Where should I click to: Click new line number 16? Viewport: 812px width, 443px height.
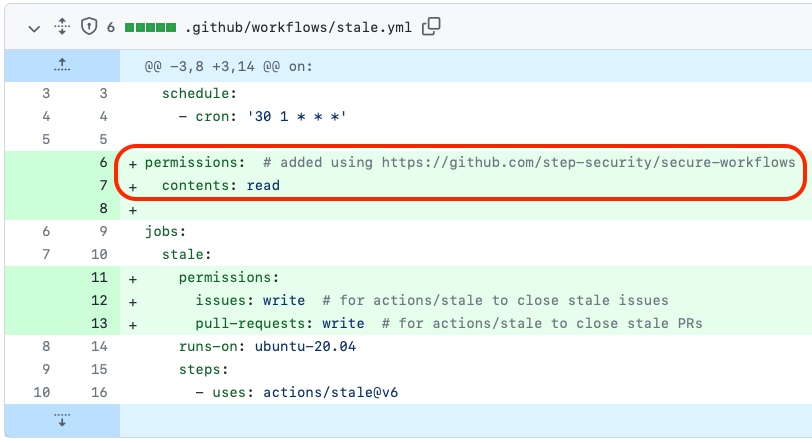tap(99, 392)
